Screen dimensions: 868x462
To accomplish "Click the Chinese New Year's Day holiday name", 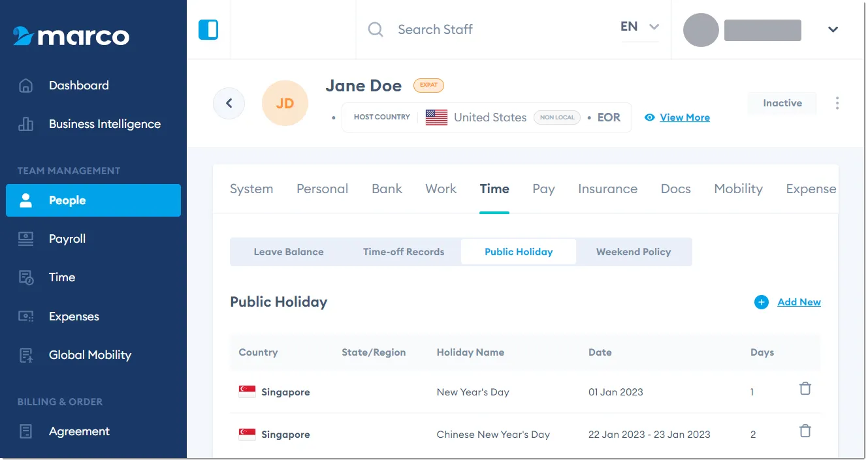I will 493,435.
